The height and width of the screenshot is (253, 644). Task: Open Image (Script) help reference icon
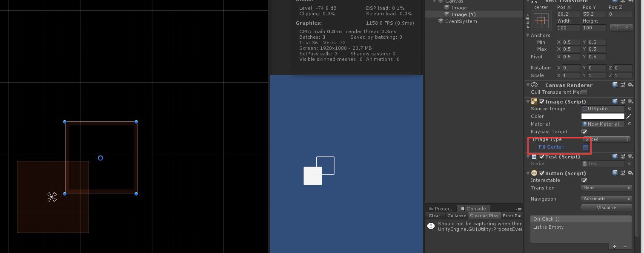pyautogui.click(x=615, y=101)
